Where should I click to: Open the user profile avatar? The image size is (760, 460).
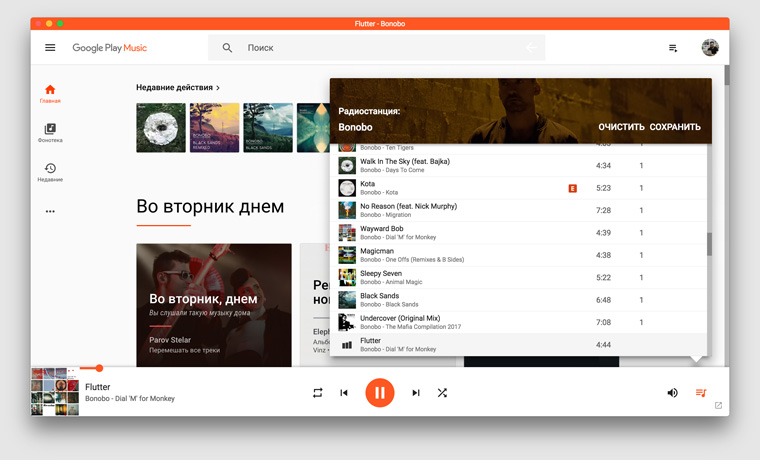[x=710, y=48]
